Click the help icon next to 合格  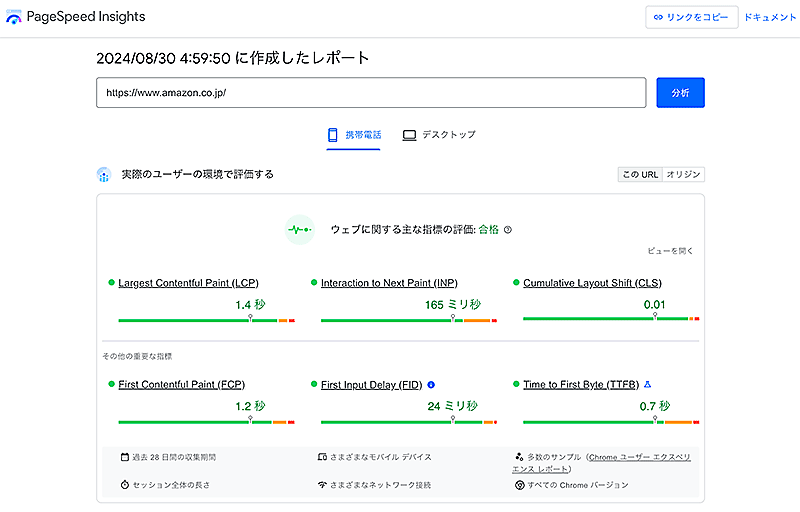[x=508, y=230]
